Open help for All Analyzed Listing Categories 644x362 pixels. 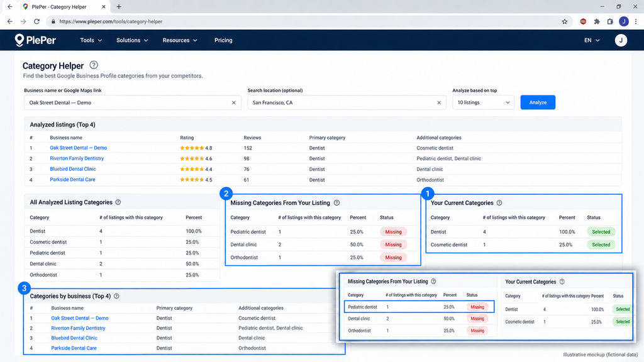coord(118,202)
